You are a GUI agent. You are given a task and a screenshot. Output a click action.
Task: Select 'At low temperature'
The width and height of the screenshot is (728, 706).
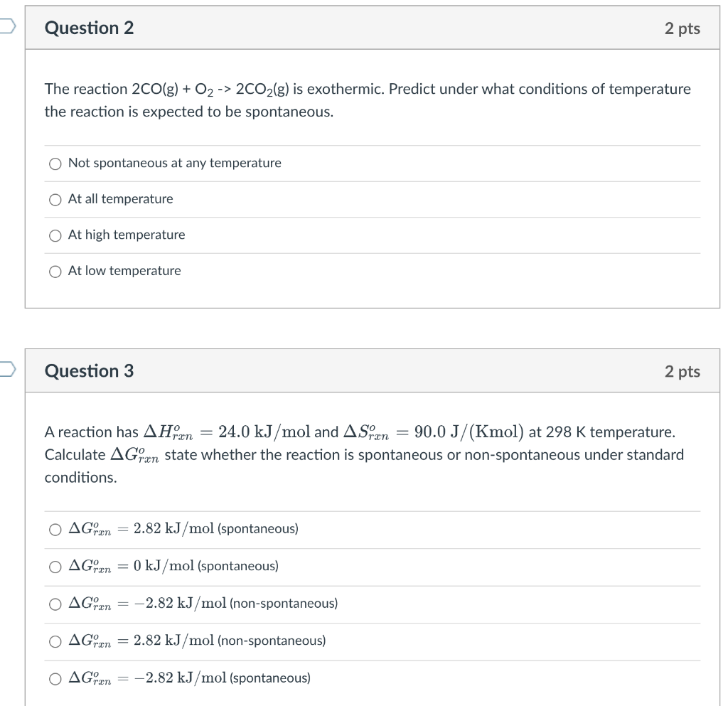pyautogui.click(x=55, y=271)
